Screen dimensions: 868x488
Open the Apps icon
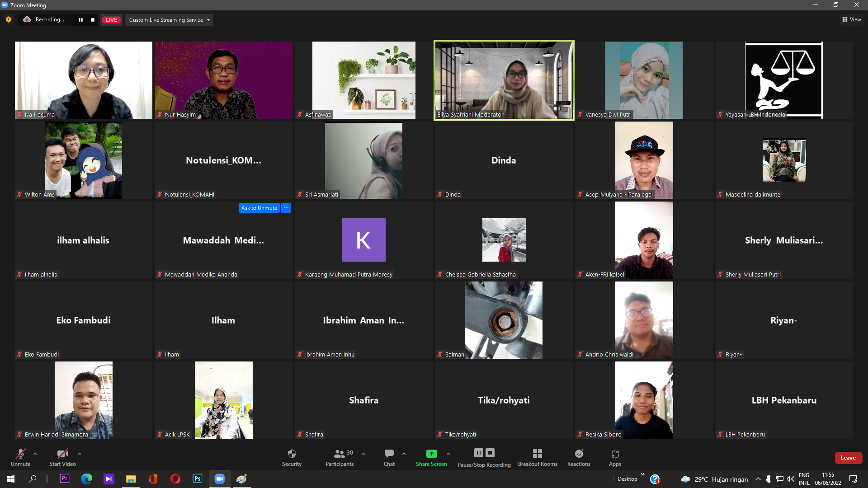click(615, 454)
